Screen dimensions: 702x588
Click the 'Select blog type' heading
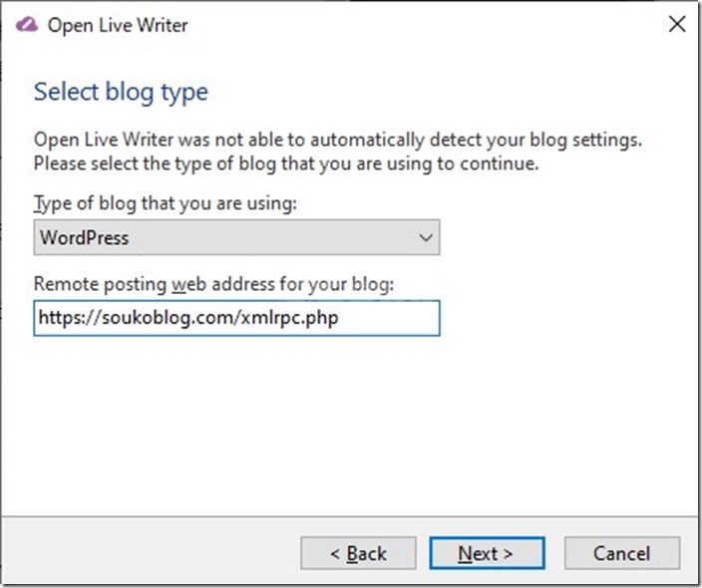pyautogui.click(x=121, y=92)
